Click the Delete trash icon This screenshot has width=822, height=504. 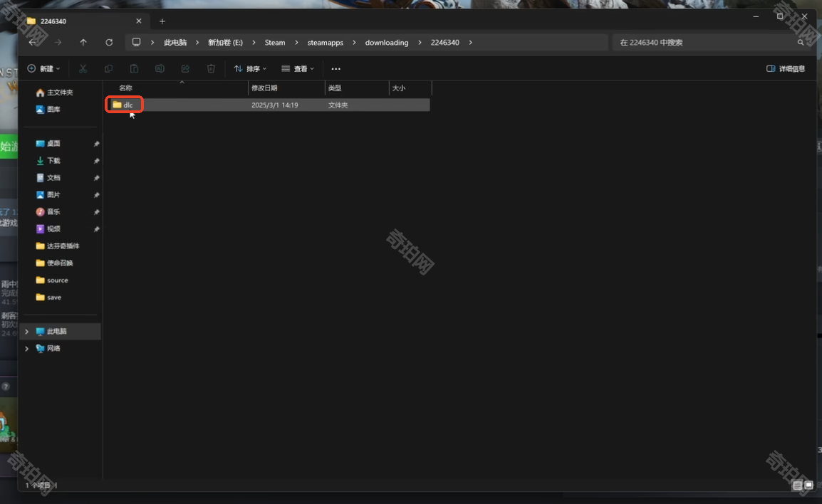point(211,69)
